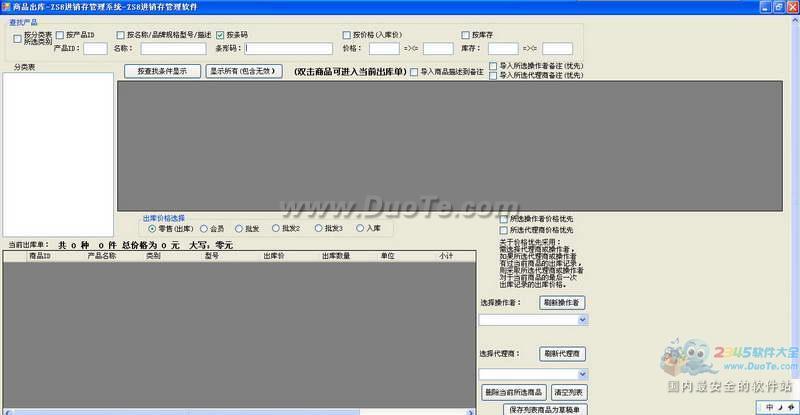
Task: Enable 按分类表所选类别 checkbox
Action: pos(17,39)
